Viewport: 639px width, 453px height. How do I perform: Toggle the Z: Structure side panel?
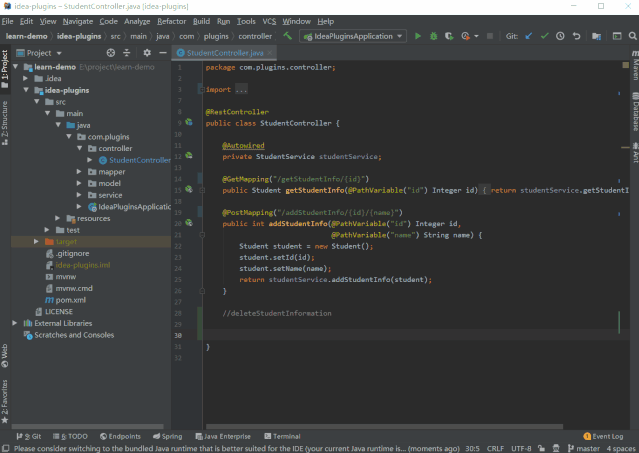click(x=5, y=118)
